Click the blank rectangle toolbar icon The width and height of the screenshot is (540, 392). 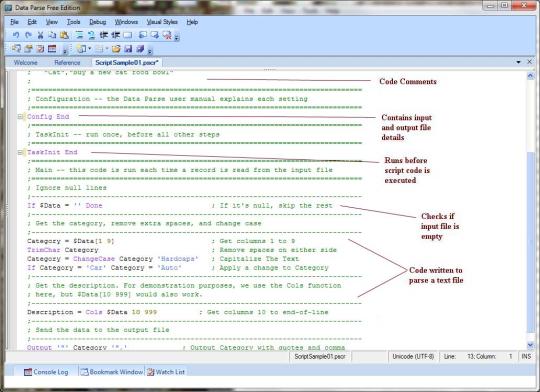[128, 35]
